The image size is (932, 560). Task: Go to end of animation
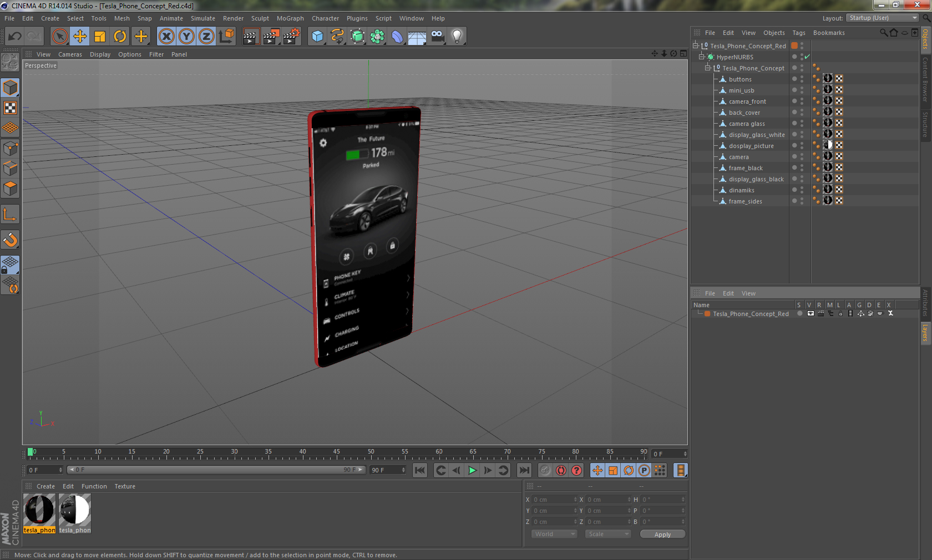(x=524, y=471)
